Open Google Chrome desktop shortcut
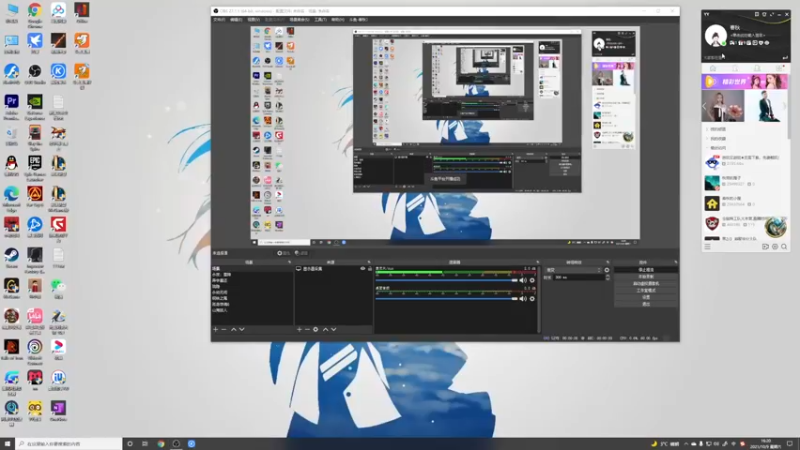This screenshot has height=450, width=800. (35, 14)
